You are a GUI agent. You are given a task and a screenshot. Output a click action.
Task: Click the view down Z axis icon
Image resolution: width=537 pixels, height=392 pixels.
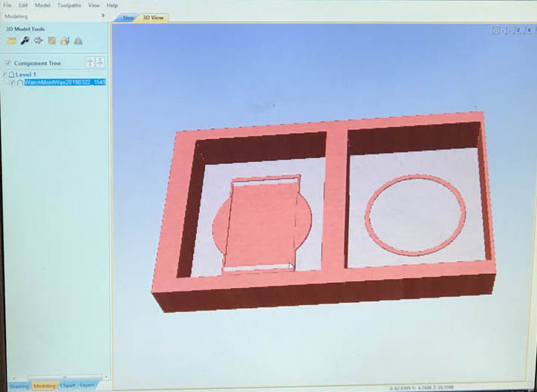(x=518, y=30)
